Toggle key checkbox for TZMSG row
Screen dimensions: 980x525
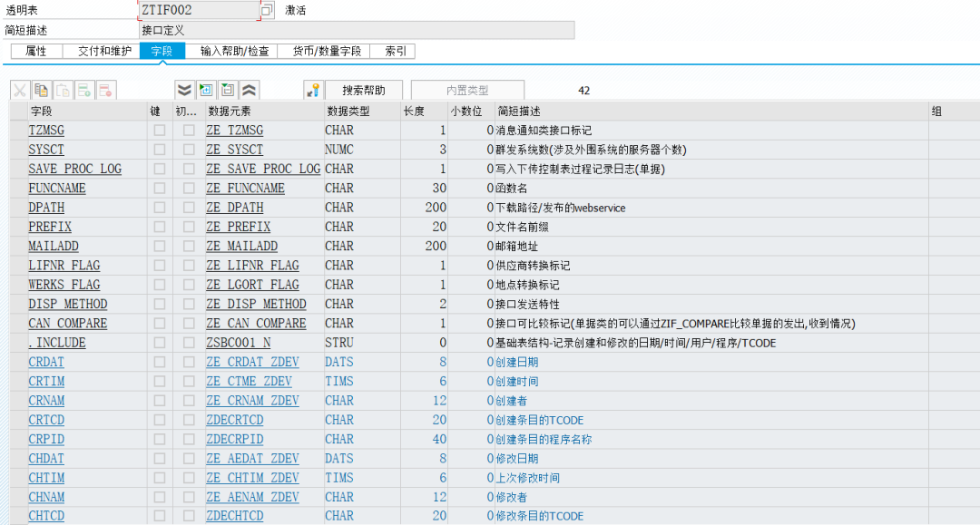(160, 131)
